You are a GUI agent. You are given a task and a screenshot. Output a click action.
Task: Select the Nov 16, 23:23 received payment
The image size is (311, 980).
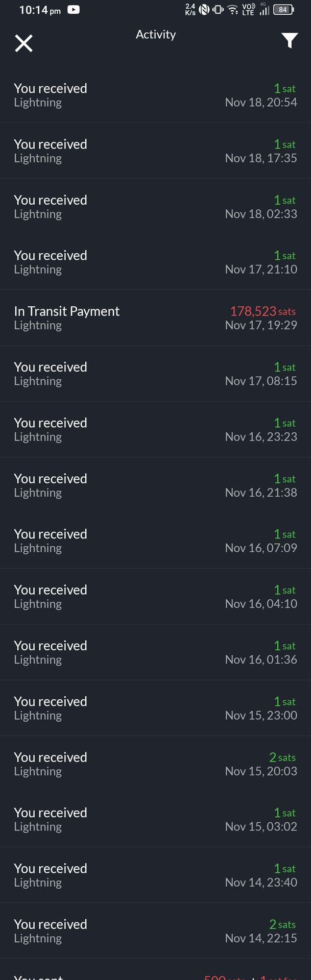tap(155, 429)
